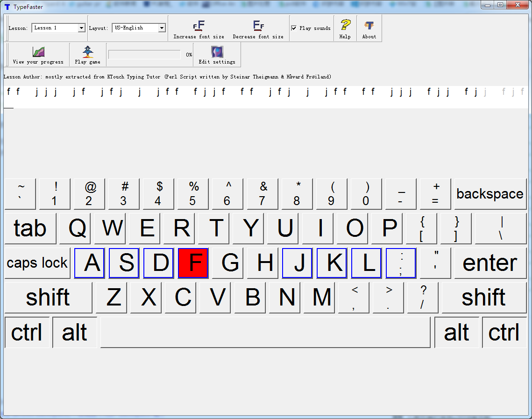The image size is (532, 419).
Task: Click the TypeFaster title bar icon
Action: click(x=7, y=7)
